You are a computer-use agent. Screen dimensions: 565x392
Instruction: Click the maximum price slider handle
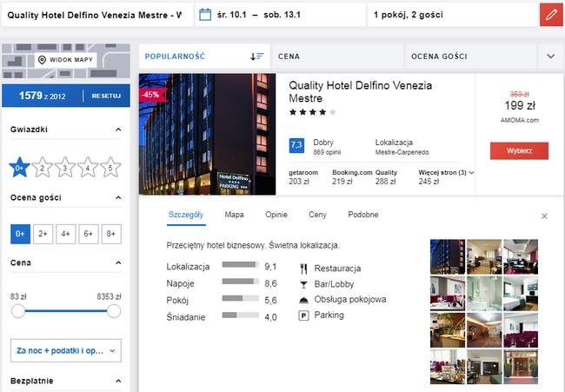tap(113, 311)
